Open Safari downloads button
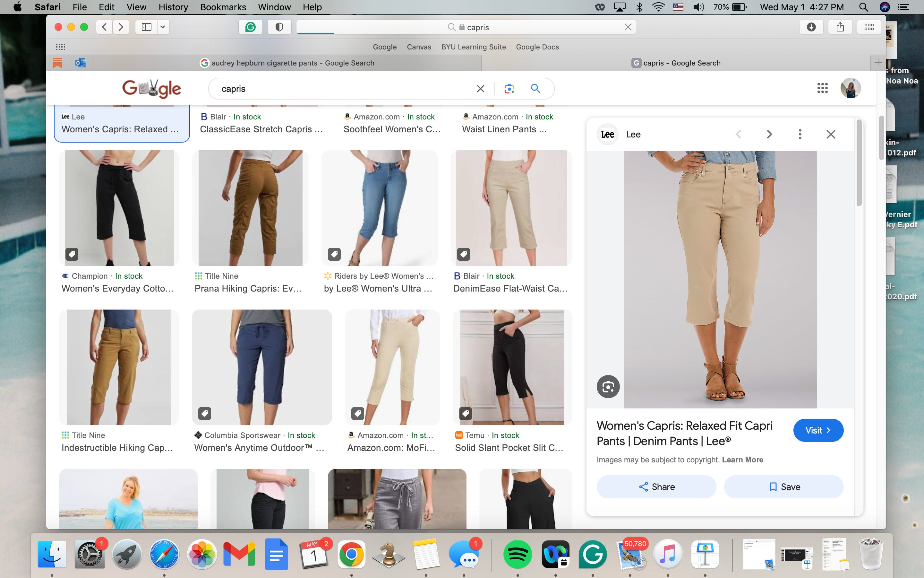Image resolution: width=924 pixels, height=578 pixels. pyautogui.click(x=811, y=27)
